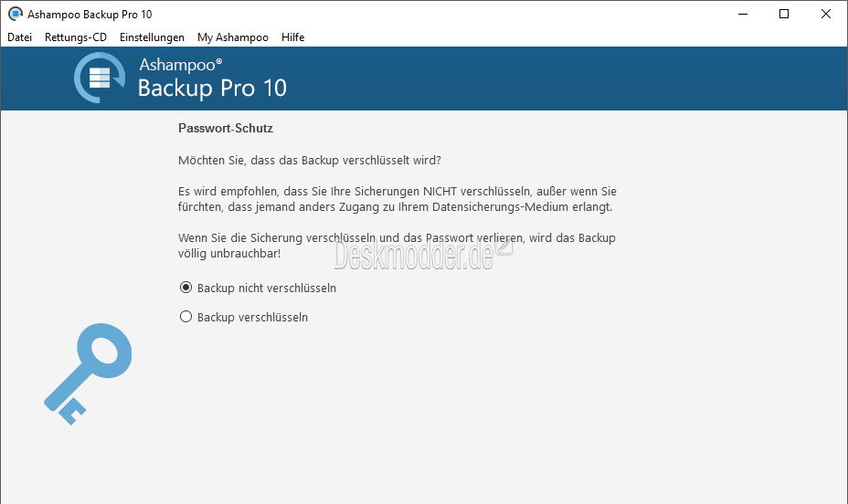Select 'Backup verschlüsseln' radio button
Screen dimensions: 848x504
click(185, 317)
